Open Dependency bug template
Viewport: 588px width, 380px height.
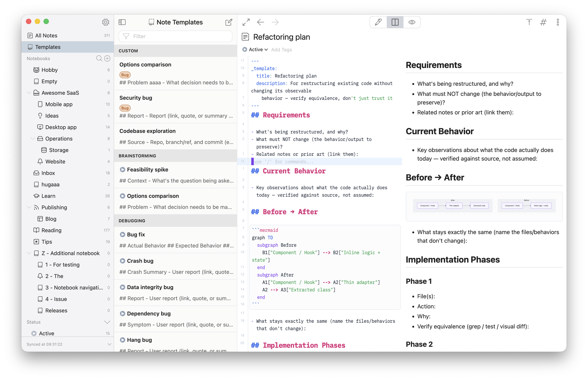[x=176, y=319]
